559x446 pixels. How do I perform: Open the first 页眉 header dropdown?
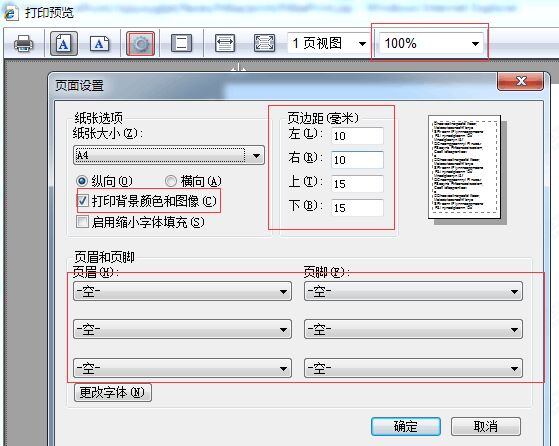pyautogui.click(x=182, y=291)
